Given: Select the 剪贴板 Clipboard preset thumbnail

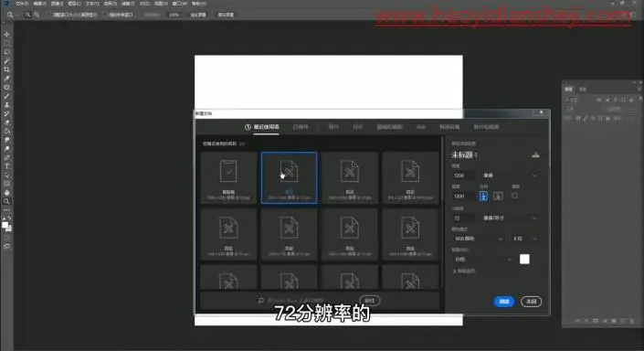Looking at the screenshot, I should [228, 177].
